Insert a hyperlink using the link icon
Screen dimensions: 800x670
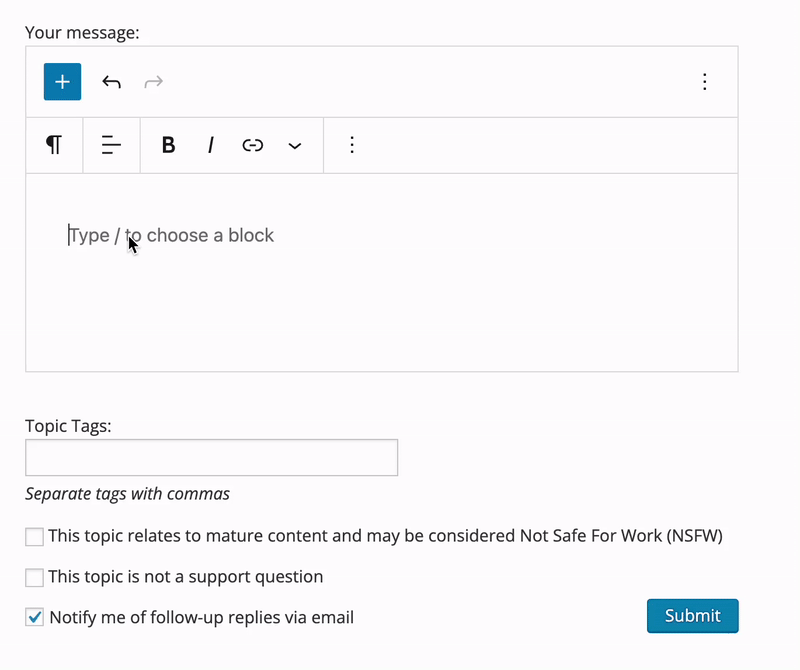[x=252, y=144]
